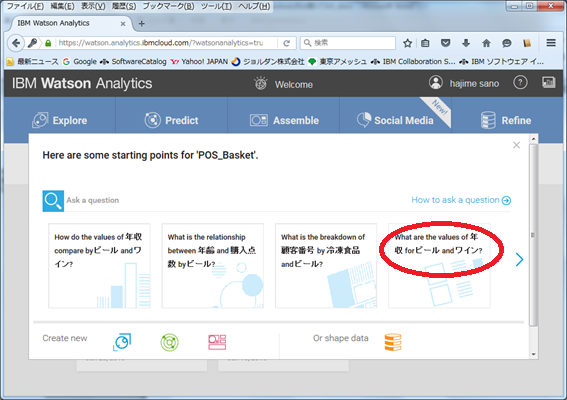Image resolution: width=567 pixels, height=400 pixels.
Task: Create new prediction with green target icon
Action: click(170, 342)
